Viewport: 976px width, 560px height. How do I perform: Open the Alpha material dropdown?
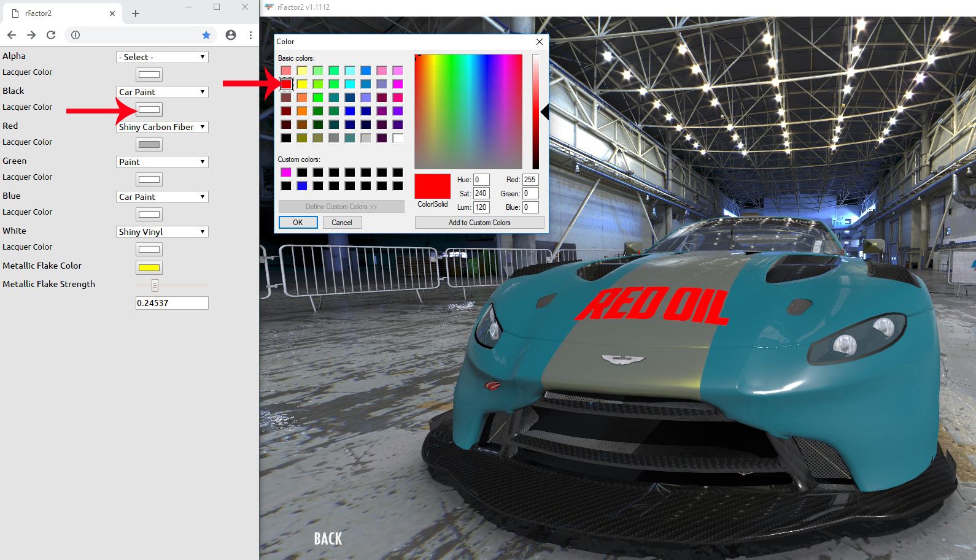[x=162, y=57]
